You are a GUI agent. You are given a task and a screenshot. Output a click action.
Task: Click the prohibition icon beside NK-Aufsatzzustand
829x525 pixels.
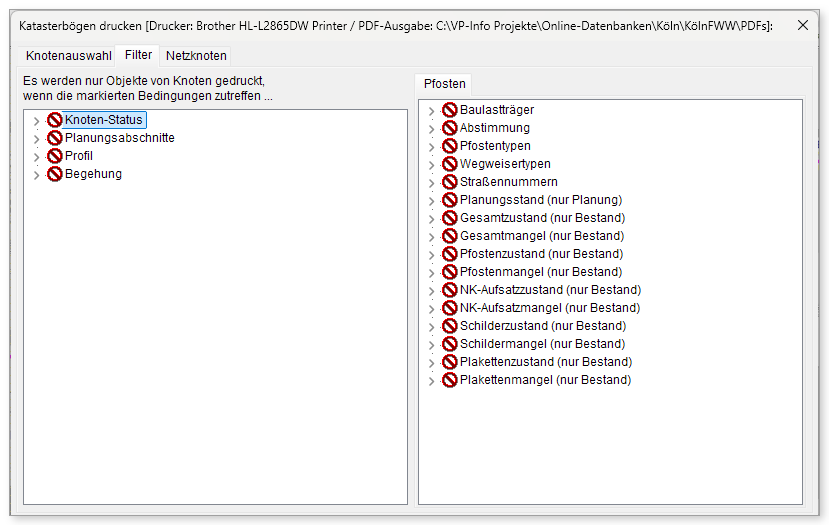point(449,290)
